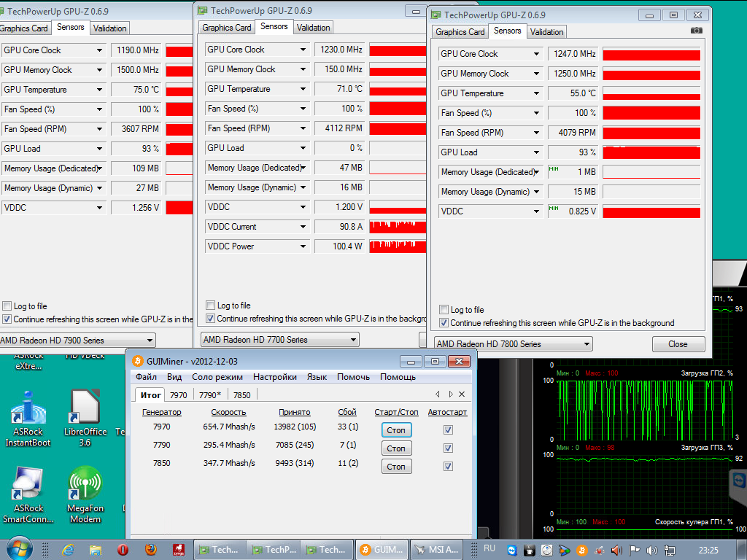Click the GPU Temperature graph in the 7800 window
The width and height of the screenshot is (747, 560).
coord(651,93)
